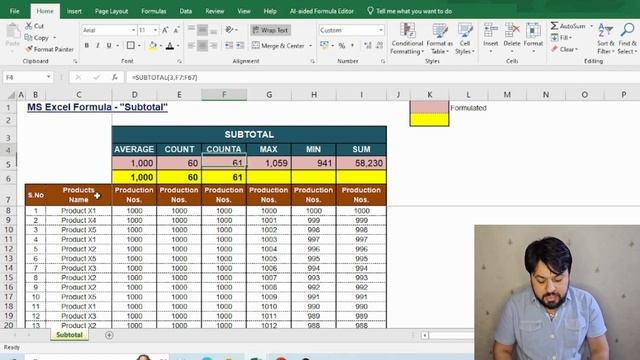This screenshot has height=360, width=640.
Task: Click the AutoSum button
Action: coord(569,26)
